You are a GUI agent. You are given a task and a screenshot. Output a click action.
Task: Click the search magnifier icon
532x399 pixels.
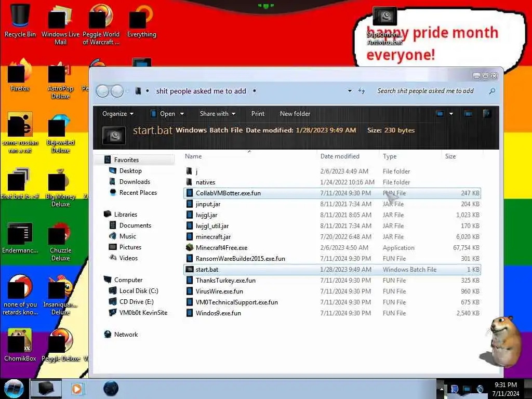[x=492, y=91]
